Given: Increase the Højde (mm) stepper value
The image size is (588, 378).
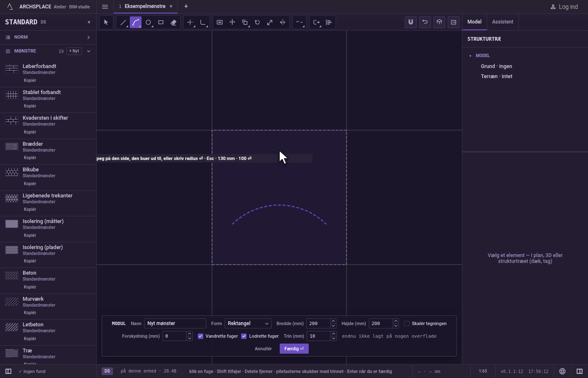Looking at the screenshot, I should [396, 321].
